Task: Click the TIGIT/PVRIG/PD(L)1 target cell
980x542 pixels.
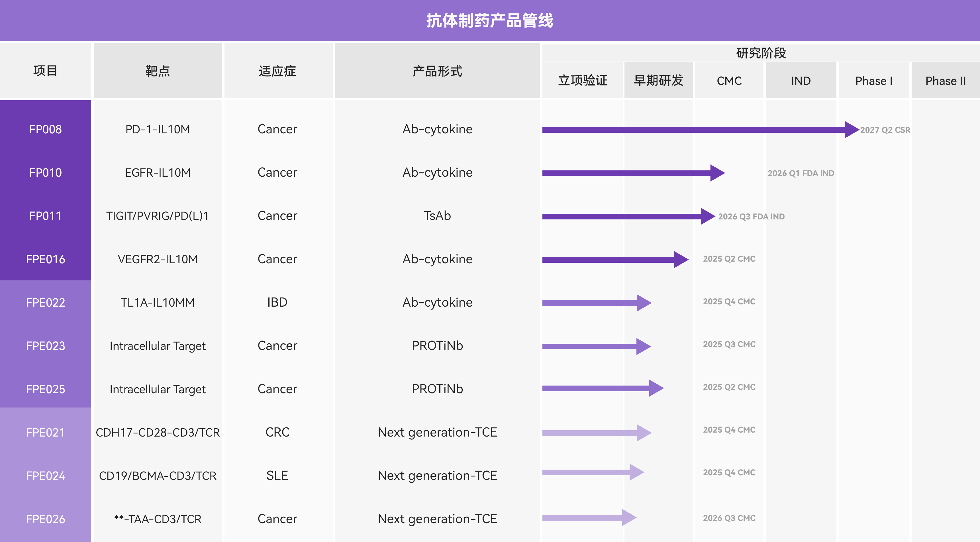Action: (x=158, y=216)
